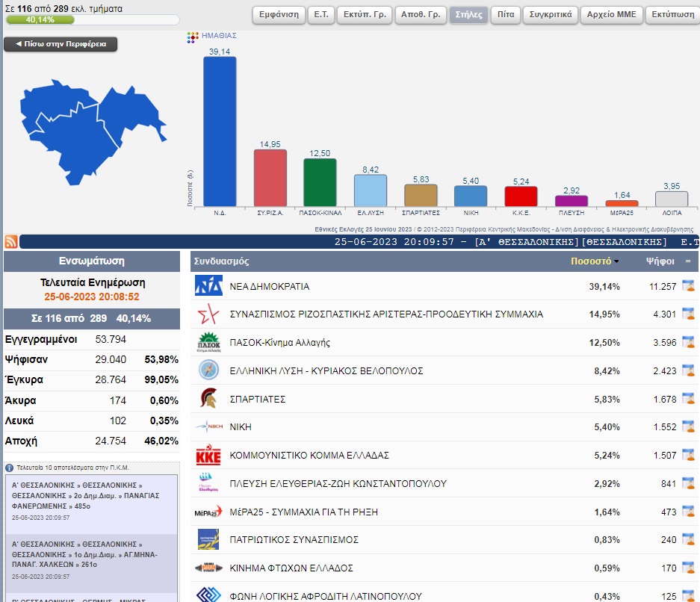Screen dimensions: 700x602
Task: Click the orange RSS feed icon
Action: [x=11, y=241]
